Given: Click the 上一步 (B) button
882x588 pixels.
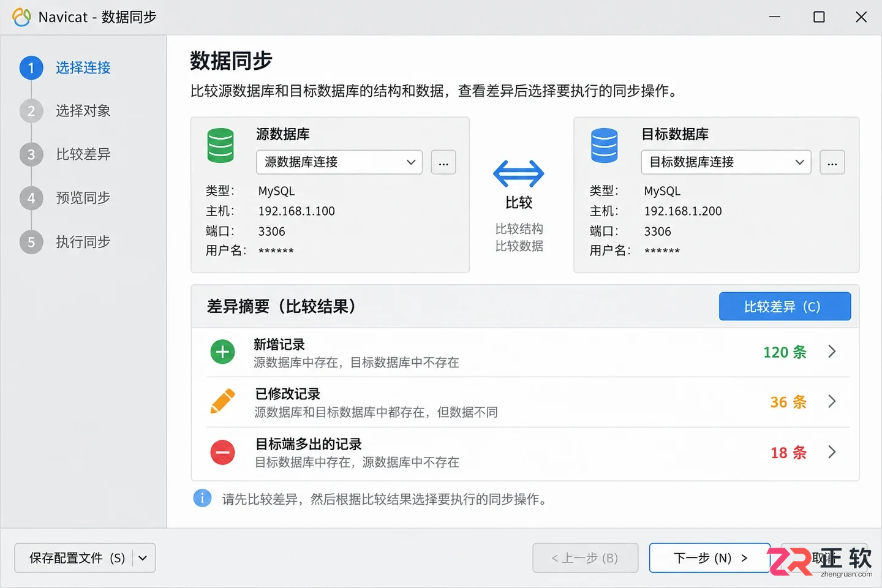Looking at the screenshot, I should pyautogui.click(x=586, y=558).
